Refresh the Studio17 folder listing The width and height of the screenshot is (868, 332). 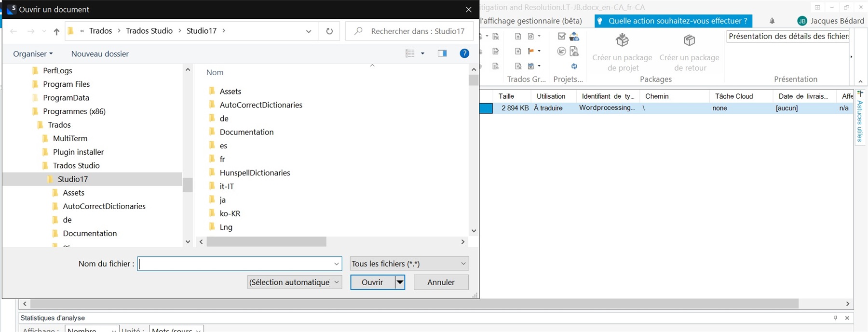[329, 31]
